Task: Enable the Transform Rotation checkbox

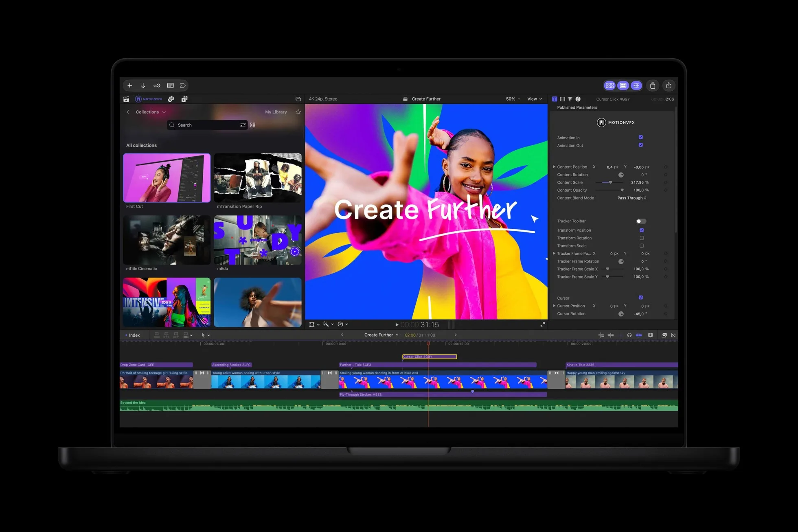Action: pos(642,238)
